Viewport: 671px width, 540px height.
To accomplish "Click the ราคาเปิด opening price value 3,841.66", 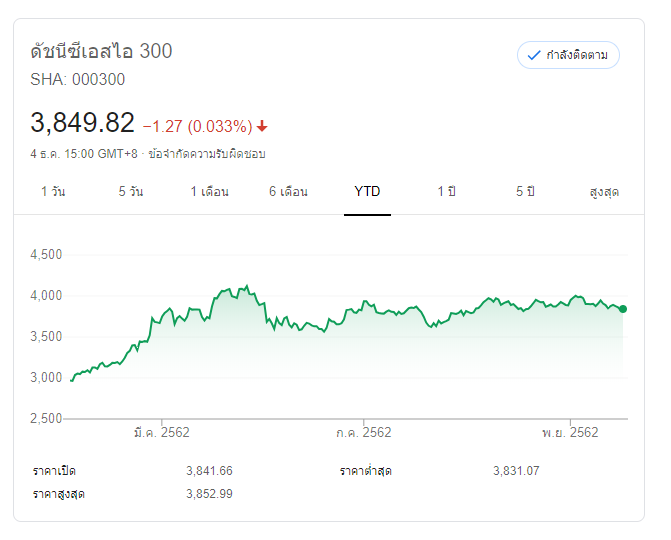I will [209, 471].
